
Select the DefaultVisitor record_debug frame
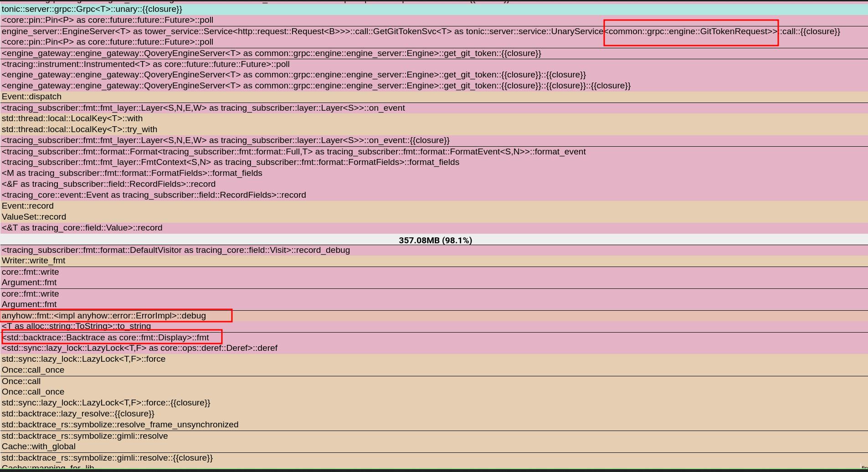coord(434,250)
